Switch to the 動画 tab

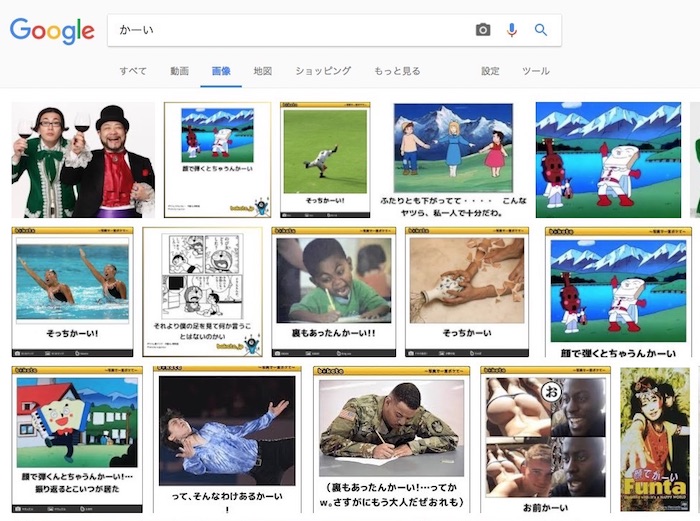click(179, 71)
